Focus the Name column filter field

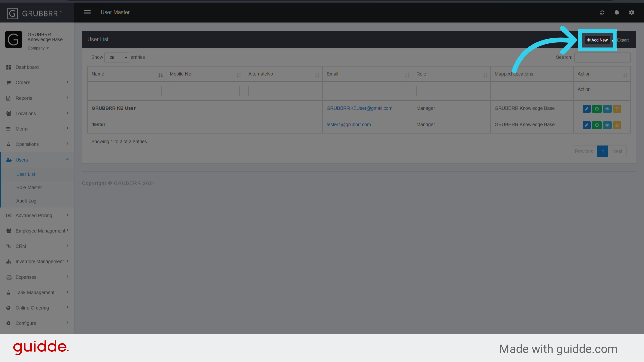[x=126, y=91]
